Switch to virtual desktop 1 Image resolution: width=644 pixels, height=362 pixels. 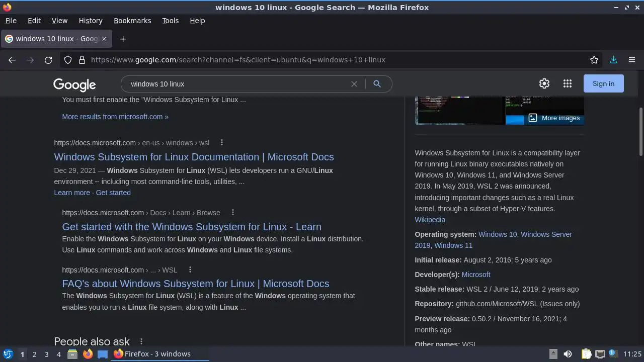[22, 354]
